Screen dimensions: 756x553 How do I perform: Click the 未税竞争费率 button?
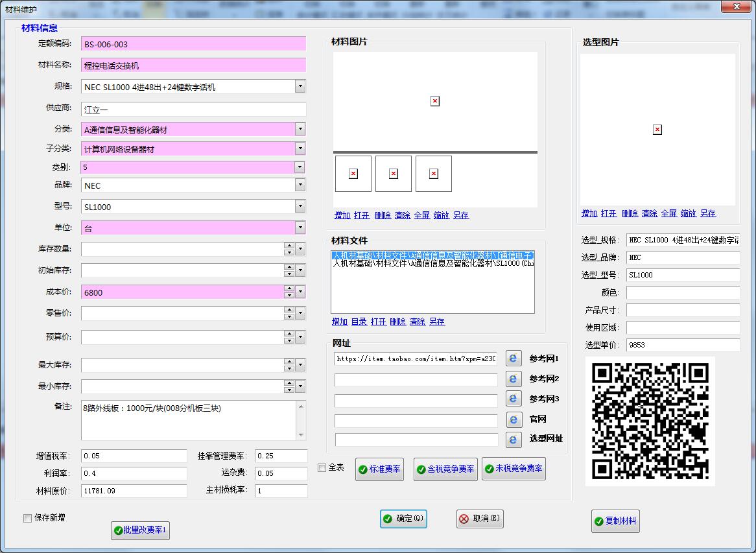514,469
